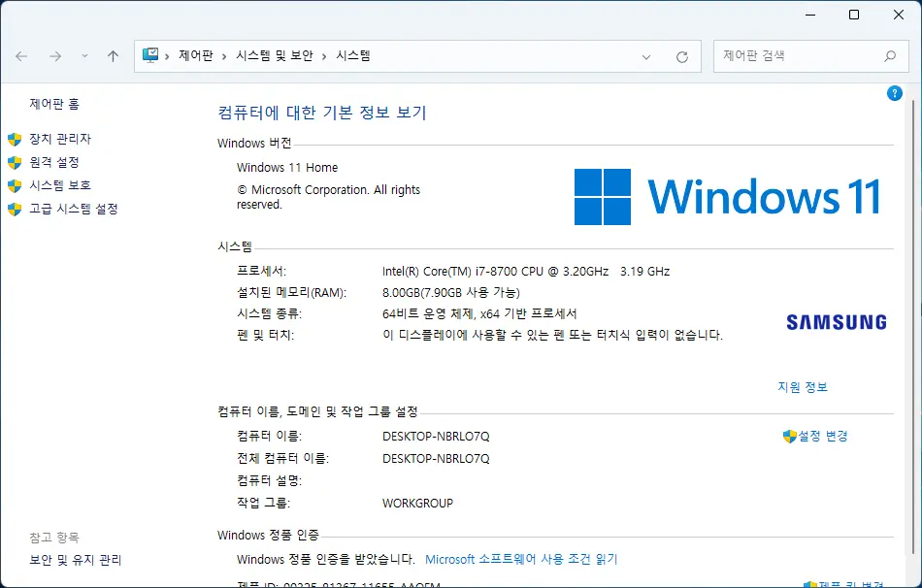Viewport: 922px width, 588px height.
Task: Click the Windows 정품 인증을 받았습니다 text
Action: coord(326,559)
